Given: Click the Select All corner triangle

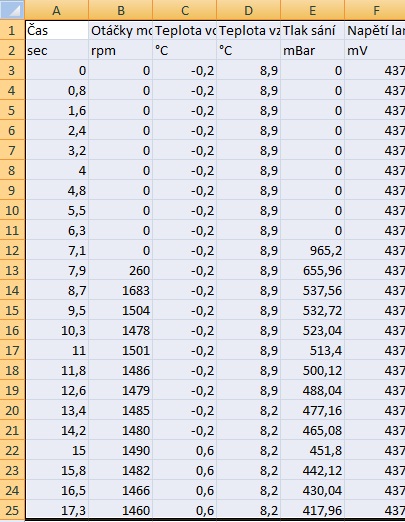Looking at the screenshot, I should (x=12, y=9).
